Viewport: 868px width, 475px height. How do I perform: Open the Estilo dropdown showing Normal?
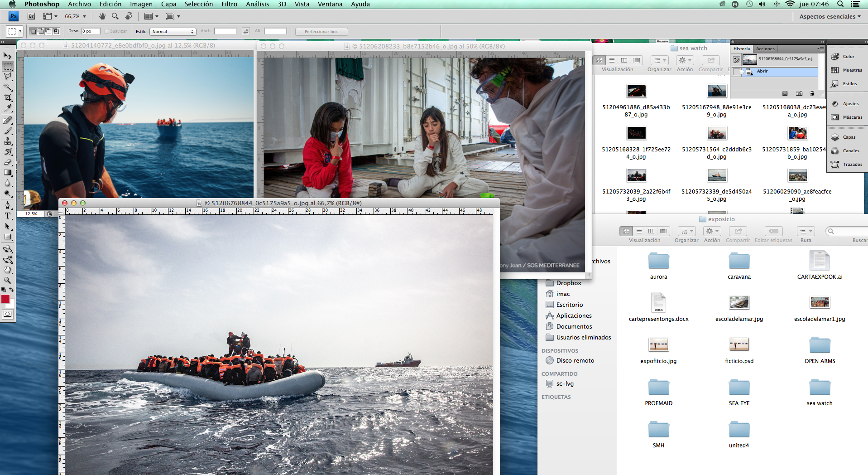173,31
